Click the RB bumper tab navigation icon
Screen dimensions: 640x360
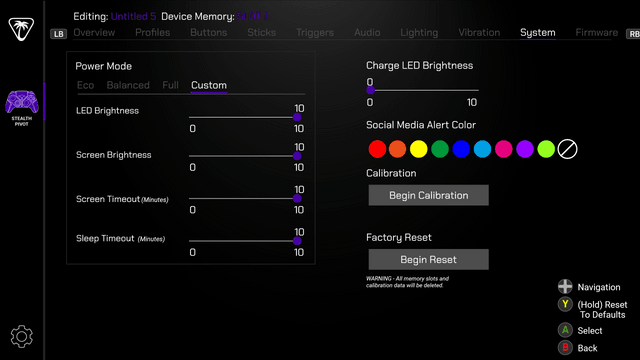[633, 34]
